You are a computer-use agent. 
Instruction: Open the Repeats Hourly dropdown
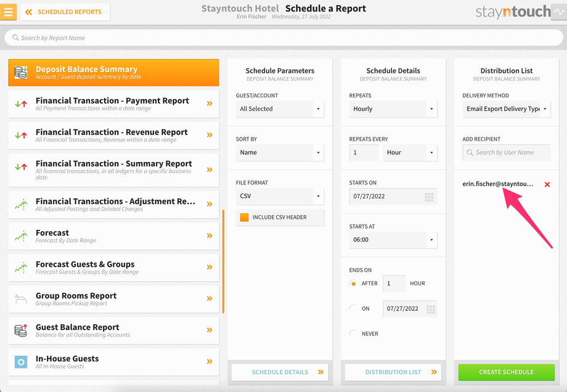[x=393, y=109]
